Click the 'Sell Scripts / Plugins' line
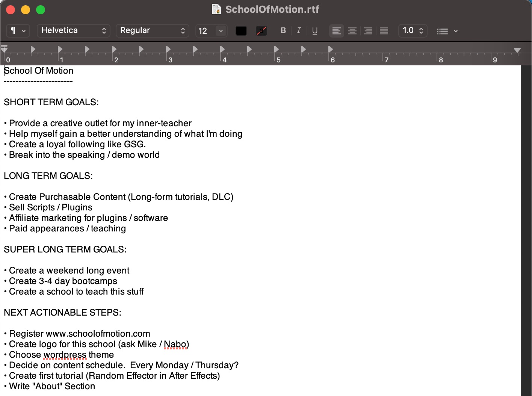Screen dimensions: 532x396 (x=48, y=207)
